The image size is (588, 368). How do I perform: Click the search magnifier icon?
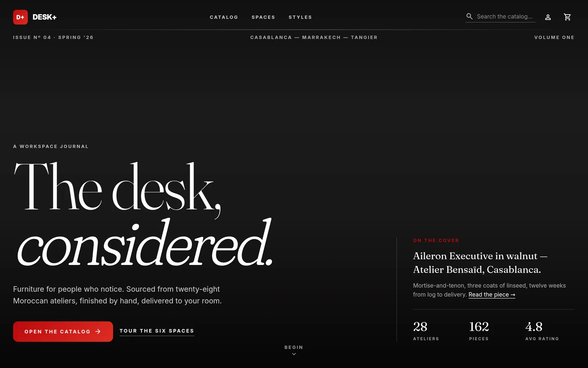click(469, 16)
